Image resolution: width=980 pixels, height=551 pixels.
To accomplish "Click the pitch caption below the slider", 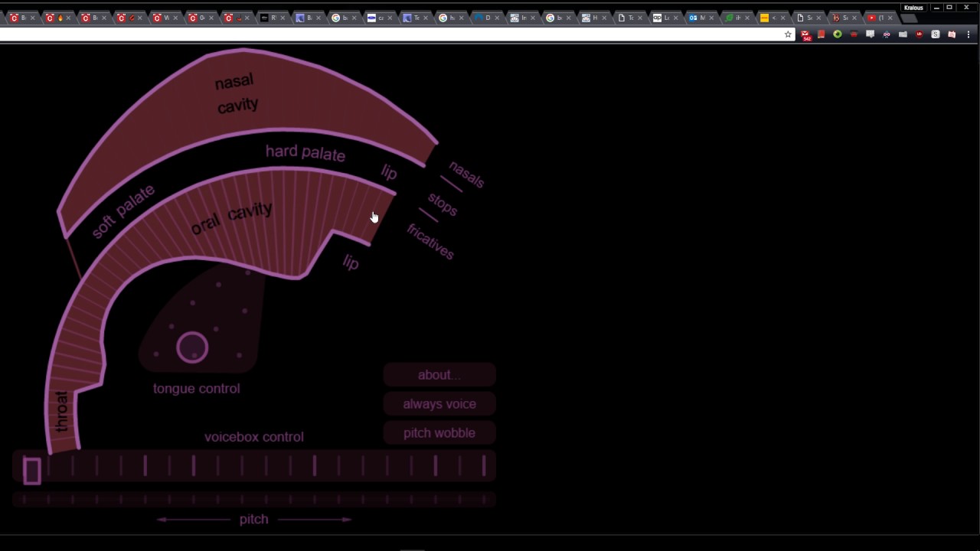I will [254, 520].
